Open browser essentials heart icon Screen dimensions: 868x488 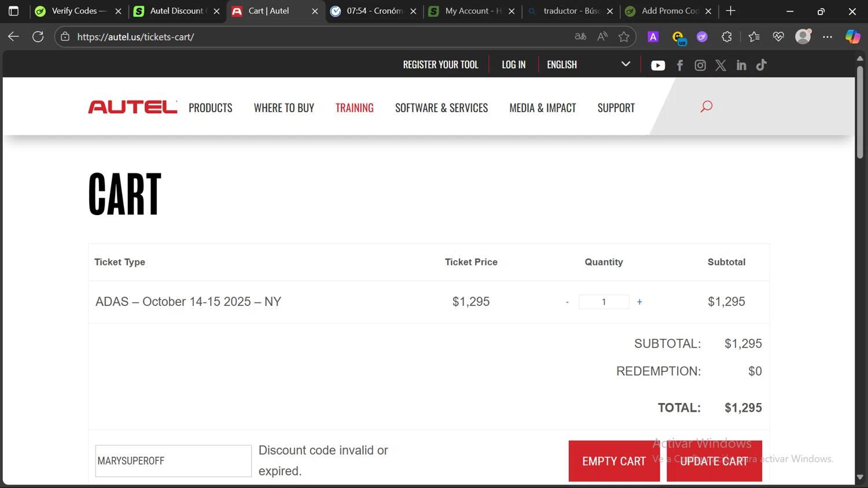[x=778, y=36]
